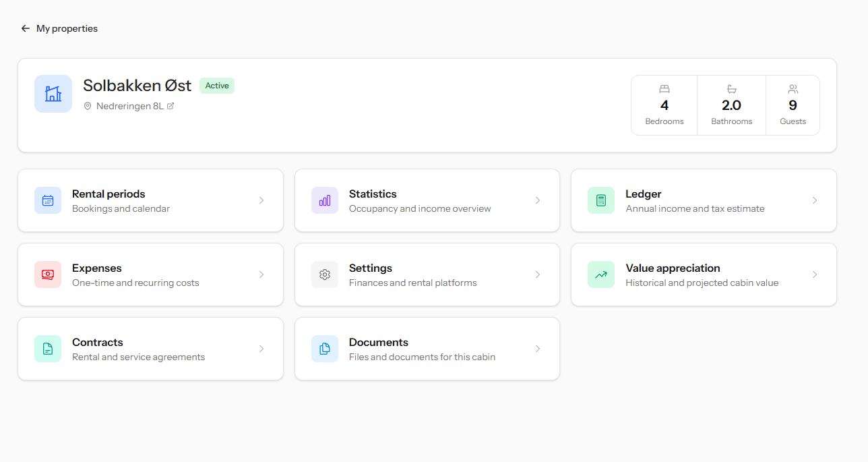Screen dimensions: 868x462
Task: Click the Ledger calculator icon
Action: click(x=601, y=200)
